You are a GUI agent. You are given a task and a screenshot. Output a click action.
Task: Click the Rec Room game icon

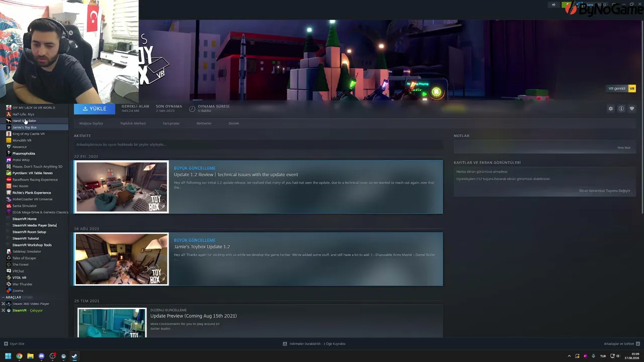tap(9, 186)
